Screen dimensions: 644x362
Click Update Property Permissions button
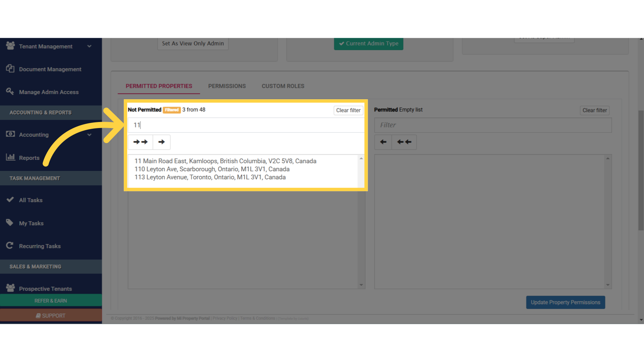click(x=566, y=302)
